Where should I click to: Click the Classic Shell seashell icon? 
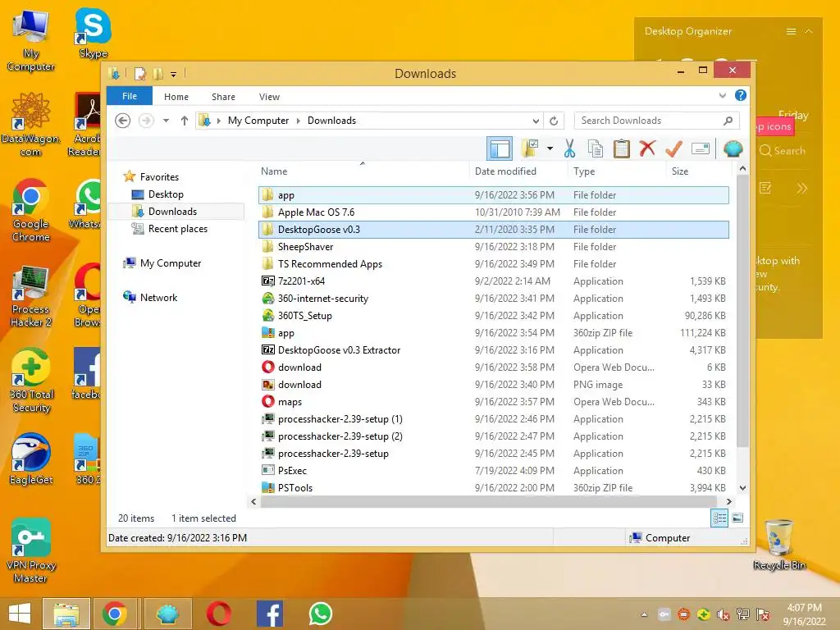733,148
